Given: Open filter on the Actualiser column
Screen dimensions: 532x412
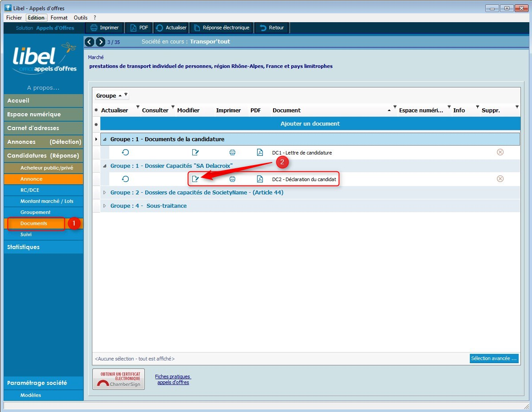Looking at the screenshot, I should [138, 107].
